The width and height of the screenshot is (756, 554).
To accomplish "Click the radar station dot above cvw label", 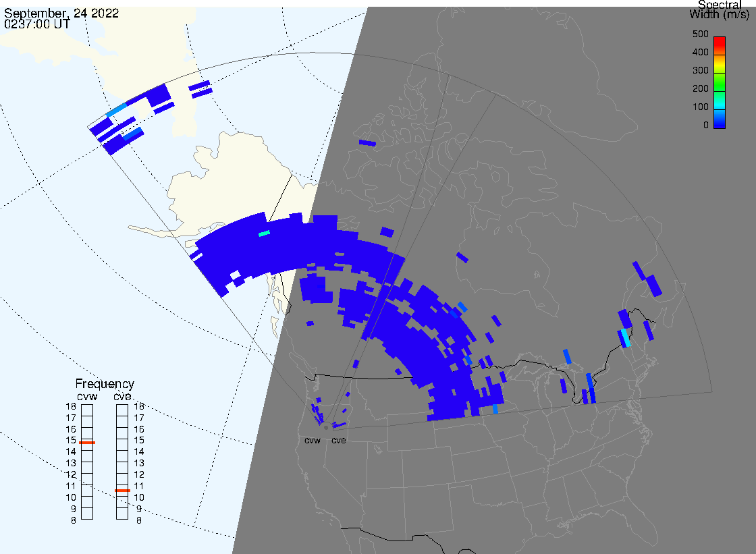I will pyautogui.click(x=326, y=428).
